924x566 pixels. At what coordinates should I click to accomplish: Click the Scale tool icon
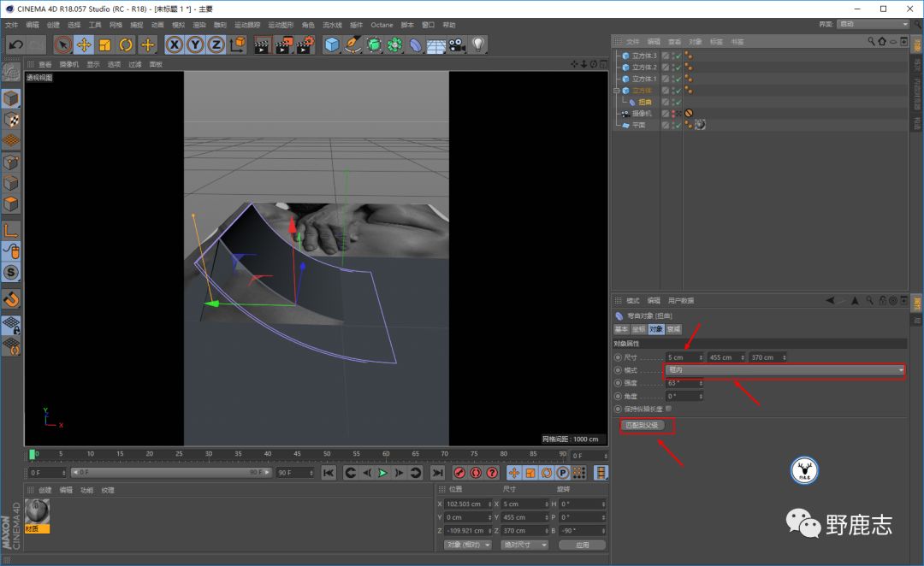(x=105, y=44)
